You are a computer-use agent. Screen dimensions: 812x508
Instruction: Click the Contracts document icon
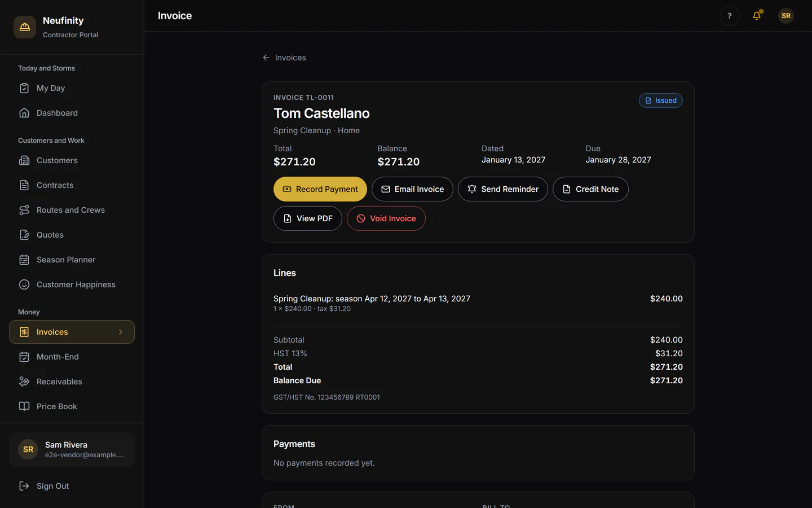(x=24, y=185)
